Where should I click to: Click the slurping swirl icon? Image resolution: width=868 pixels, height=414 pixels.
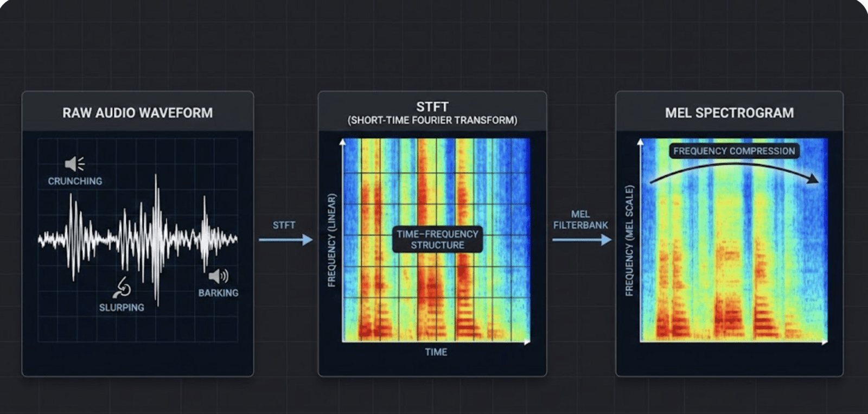[x=122, y=288]
